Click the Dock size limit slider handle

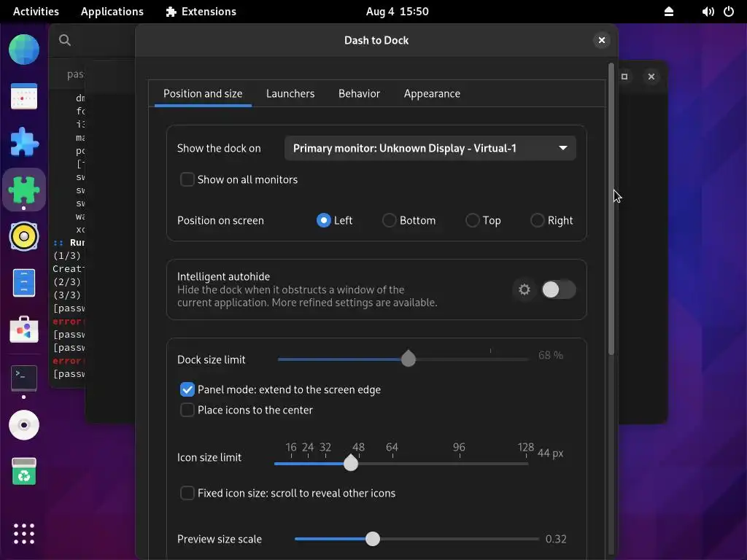pos(409,359)
